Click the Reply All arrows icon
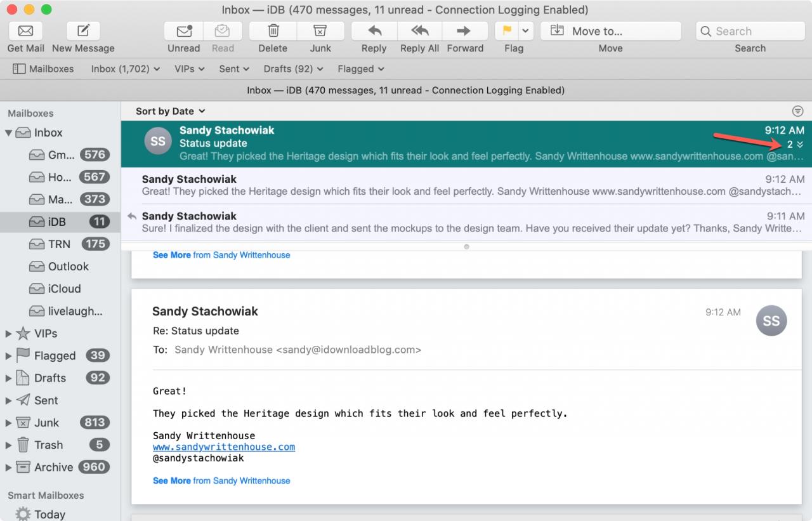This screenshot has width=812, height=521. (419, 30)
